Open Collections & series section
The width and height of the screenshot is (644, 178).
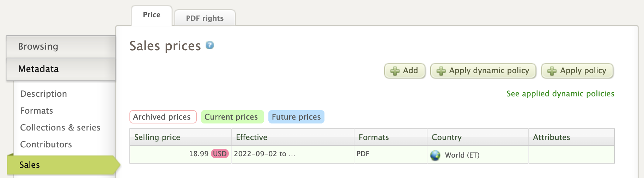[x=60, y=128]
